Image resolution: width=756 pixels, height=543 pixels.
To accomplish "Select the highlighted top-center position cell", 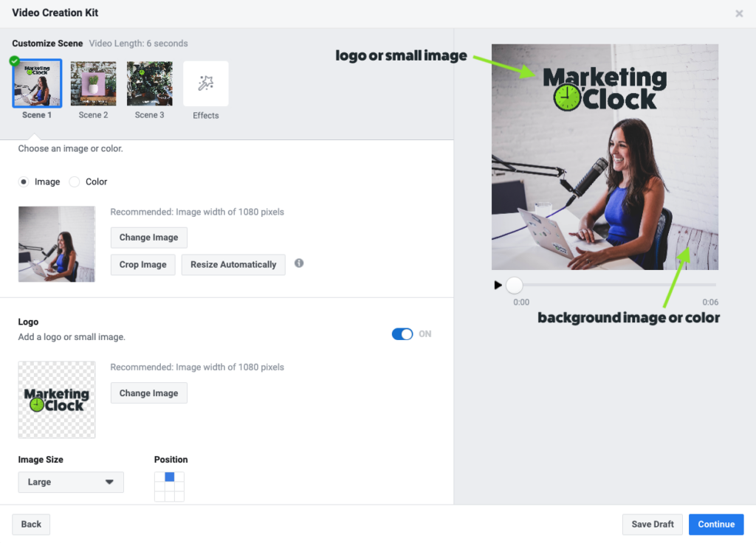I will point(169,477).
